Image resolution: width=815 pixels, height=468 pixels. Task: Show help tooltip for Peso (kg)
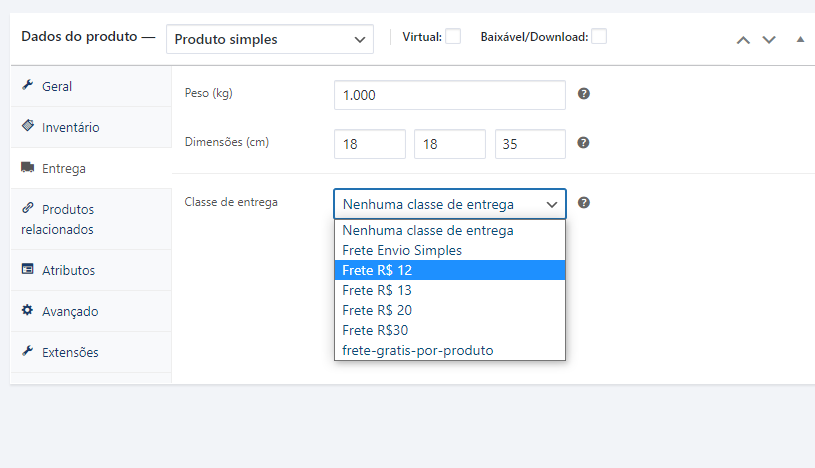(584, 94)
